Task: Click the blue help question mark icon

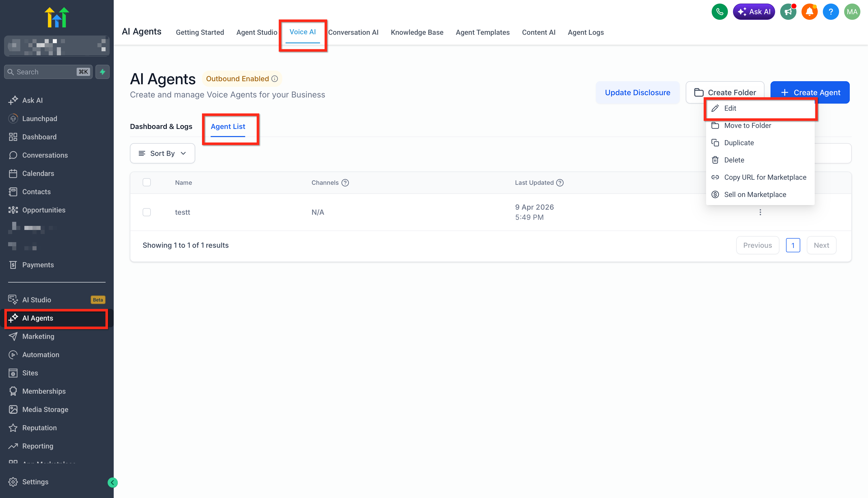Action: [830, 12]
